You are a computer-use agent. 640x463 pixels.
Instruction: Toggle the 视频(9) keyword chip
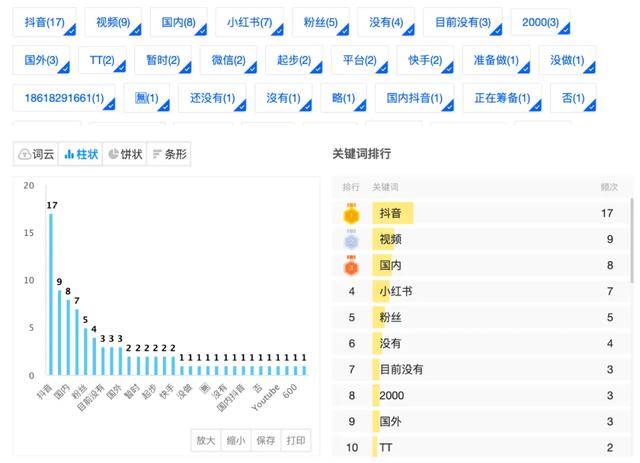pyautogui.click(x=113, y=22)
